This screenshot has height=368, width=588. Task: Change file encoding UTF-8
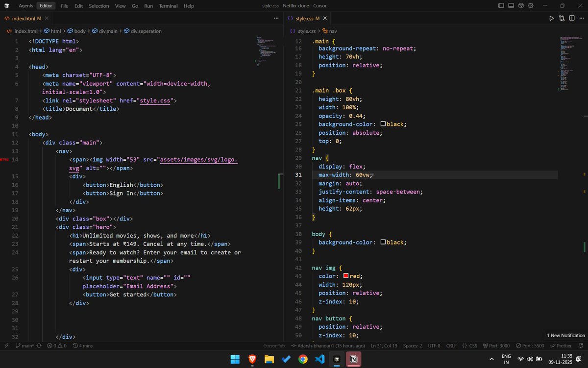click(x=434, y=345)
